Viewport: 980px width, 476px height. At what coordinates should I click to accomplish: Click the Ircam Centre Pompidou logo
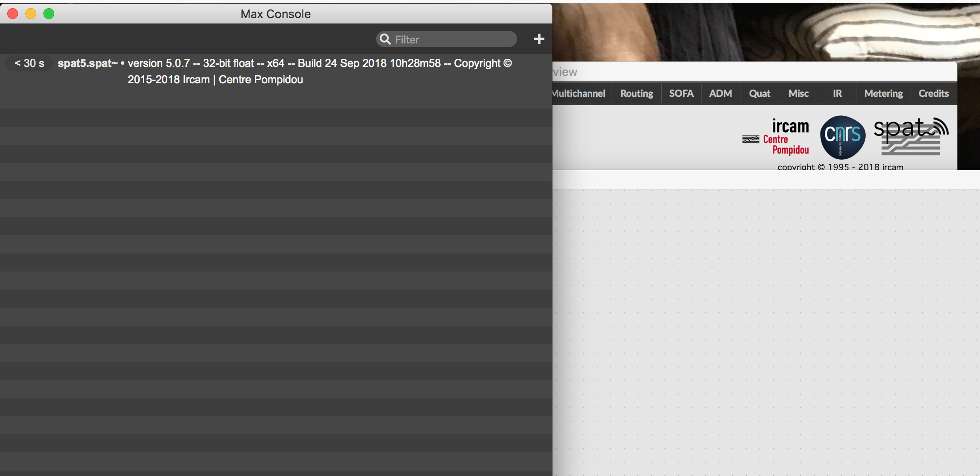(x=776, y=137)
